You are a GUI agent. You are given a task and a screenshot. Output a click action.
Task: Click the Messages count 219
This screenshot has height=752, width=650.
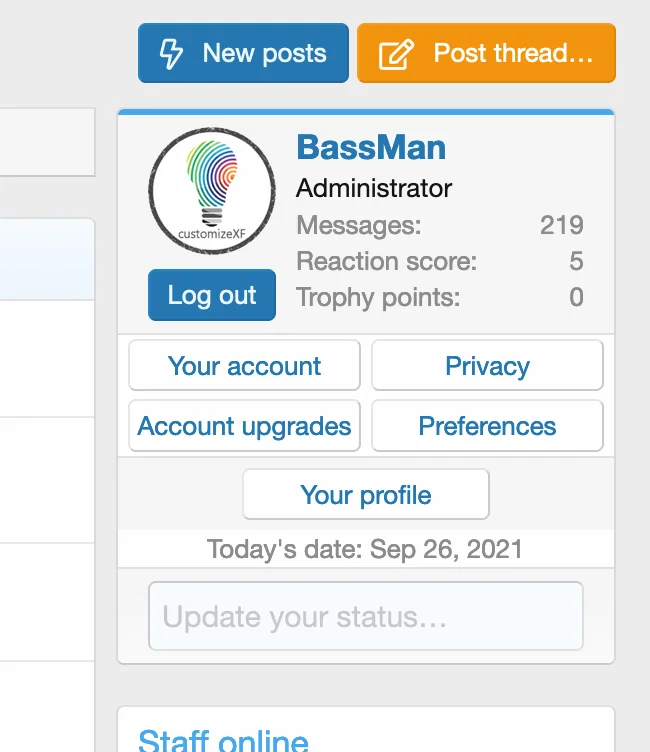(x=561, y=225)
